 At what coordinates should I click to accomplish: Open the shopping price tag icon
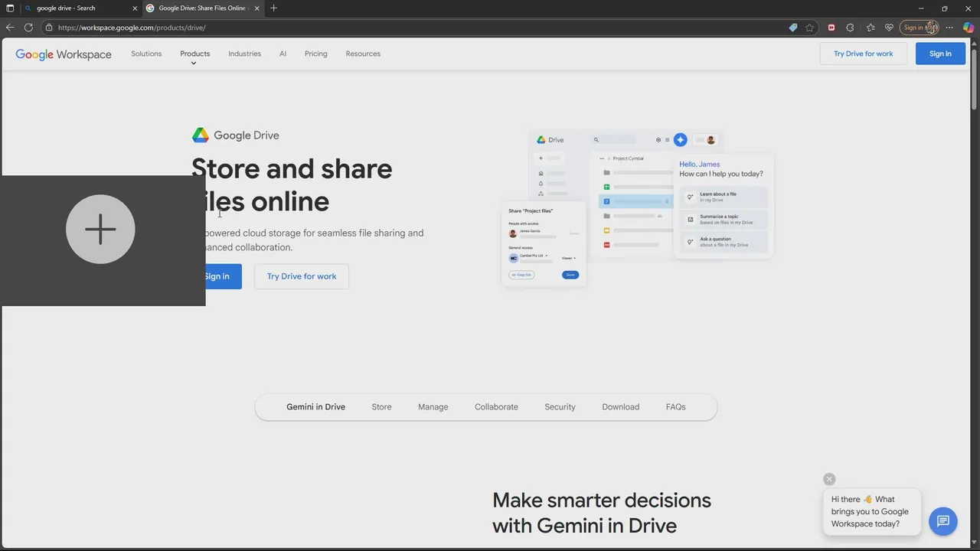[793, 28]
